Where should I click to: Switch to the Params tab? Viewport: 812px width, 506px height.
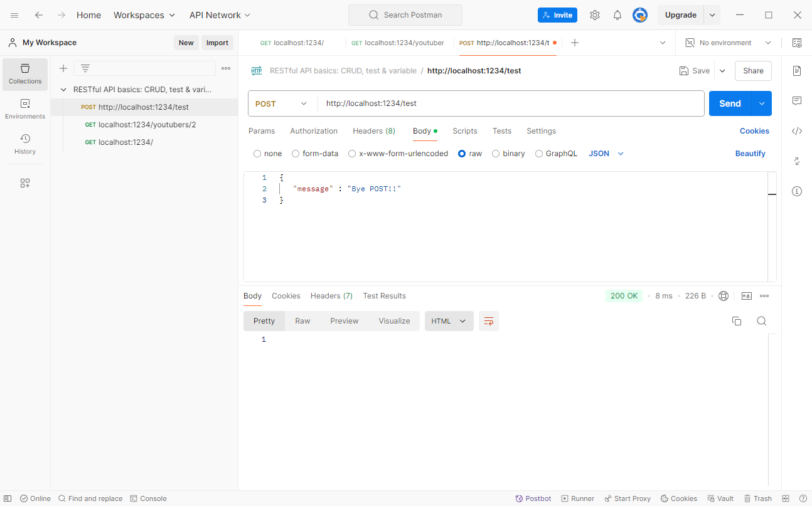262,131
